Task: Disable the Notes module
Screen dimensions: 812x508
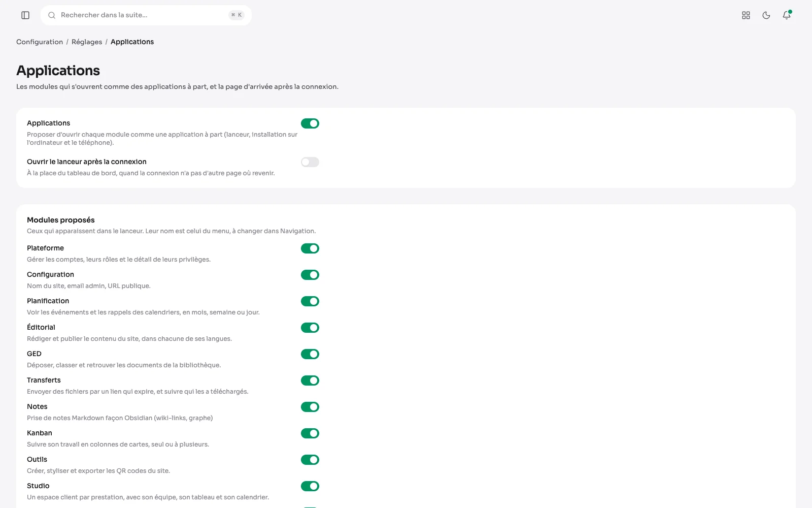Action: click(x=310, y=407)
